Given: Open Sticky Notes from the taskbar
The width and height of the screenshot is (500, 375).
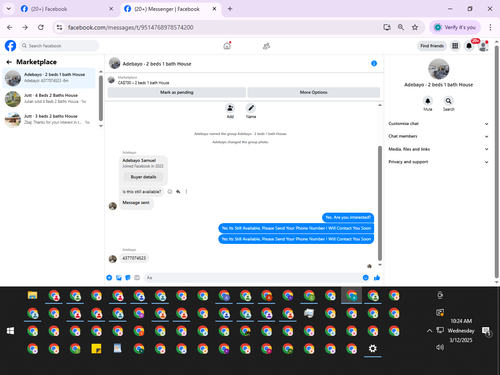Looking at the screenshot, I should tap(96, 348).
